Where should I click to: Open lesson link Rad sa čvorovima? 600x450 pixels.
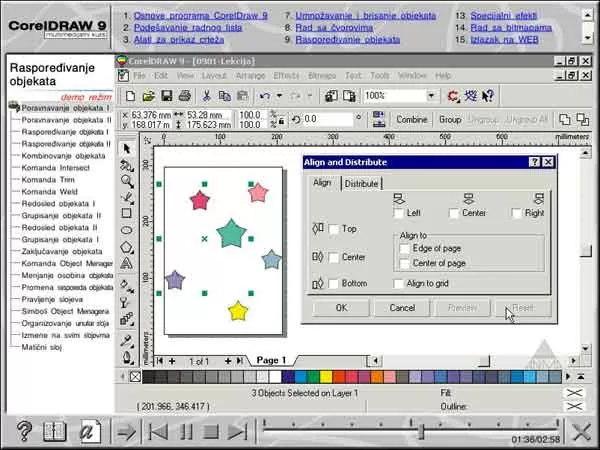tap(334, 28)
